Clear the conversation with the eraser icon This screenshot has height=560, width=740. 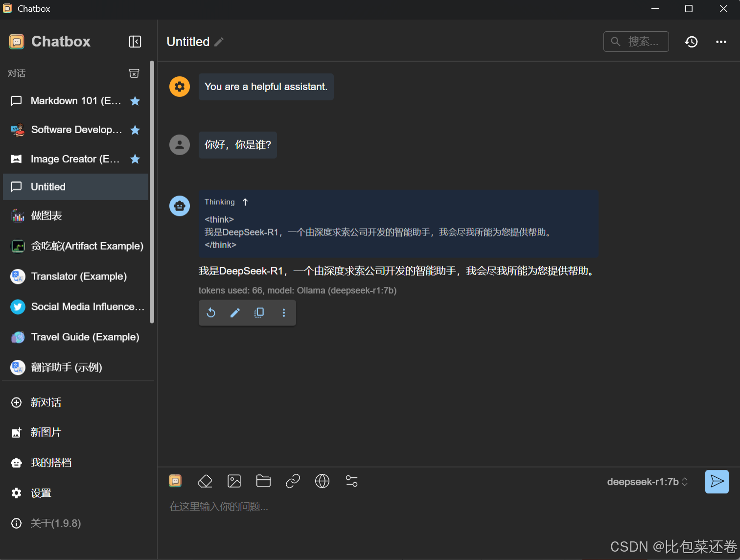point(205,481)
